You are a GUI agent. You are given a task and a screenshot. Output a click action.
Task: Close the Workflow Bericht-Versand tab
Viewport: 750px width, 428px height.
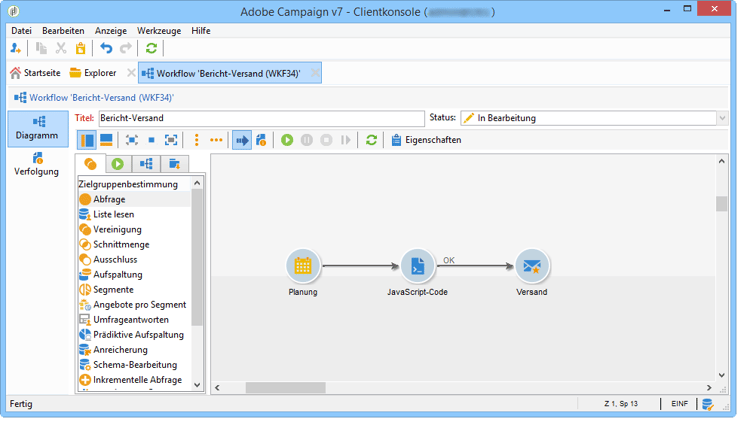click(x=315, y=73)
